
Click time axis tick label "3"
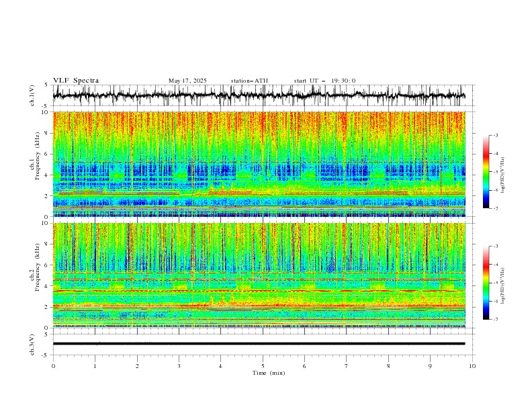click(179, 366)
